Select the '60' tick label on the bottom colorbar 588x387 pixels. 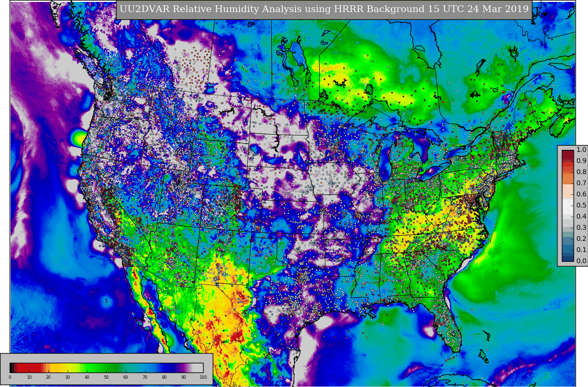point(126,377)
